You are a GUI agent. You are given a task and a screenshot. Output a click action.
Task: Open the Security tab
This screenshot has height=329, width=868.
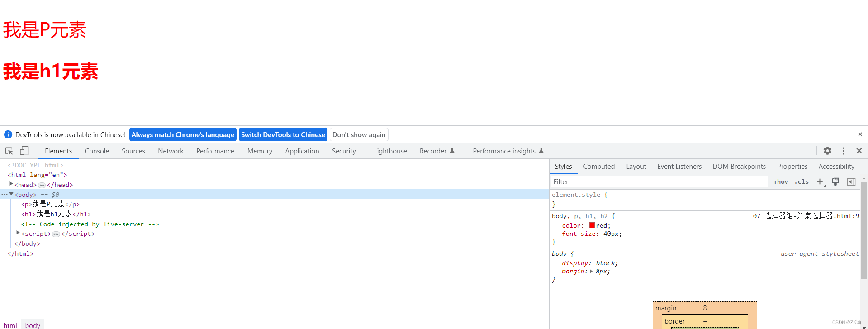pyautogui.click(x=344, y=151)
